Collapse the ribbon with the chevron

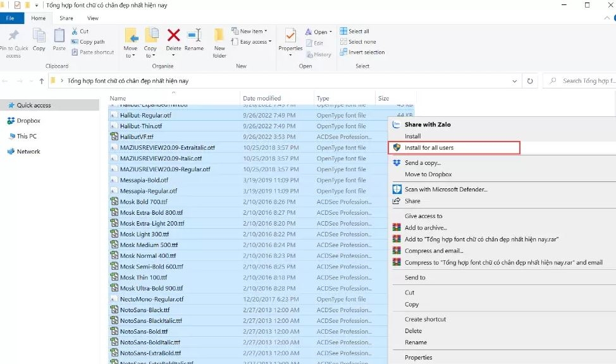[606, 18]
